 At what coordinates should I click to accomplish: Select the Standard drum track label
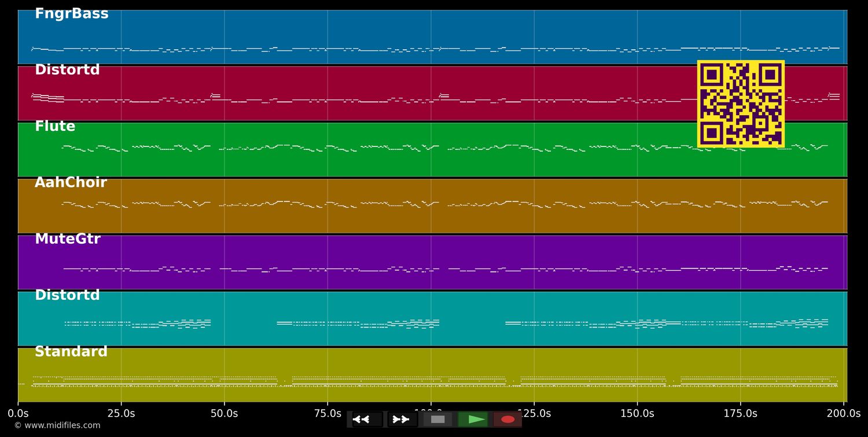click(71, 351)
